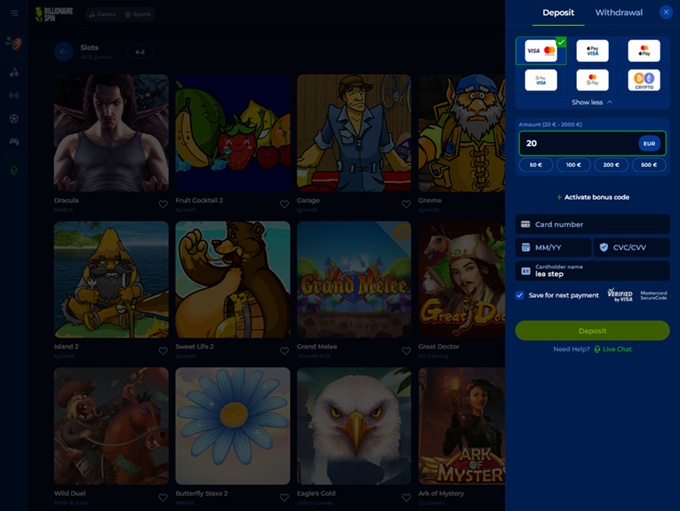
Task: Click the back arrow beside Slots
Action: 64,51
